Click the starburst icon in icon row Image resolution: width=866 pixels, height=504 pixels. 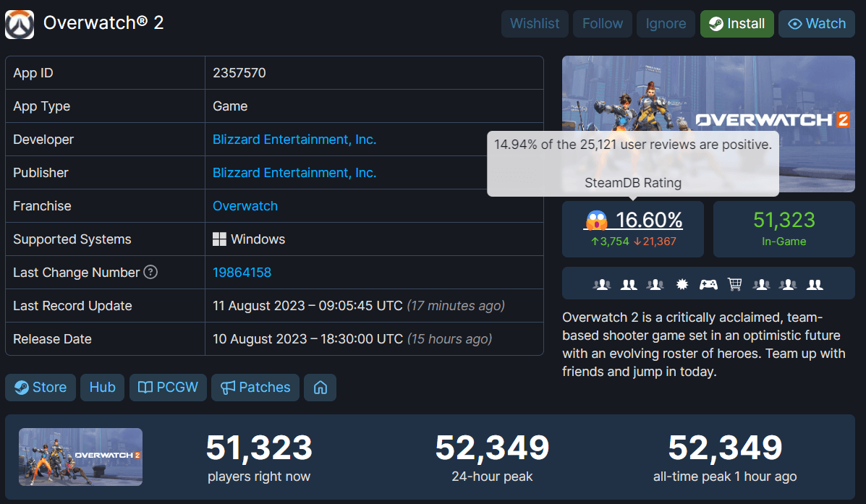(x=682, y=284)
